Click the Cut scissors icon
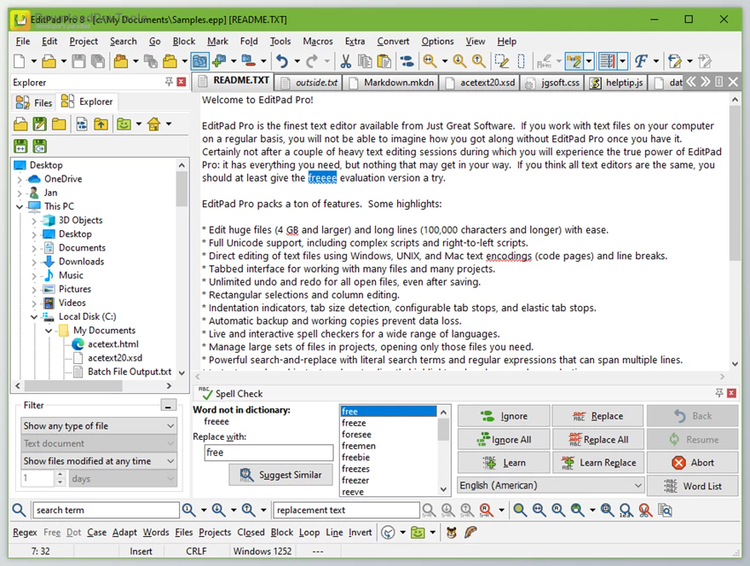The height and width of the screenshot is (566, 750). click(345, 61)
